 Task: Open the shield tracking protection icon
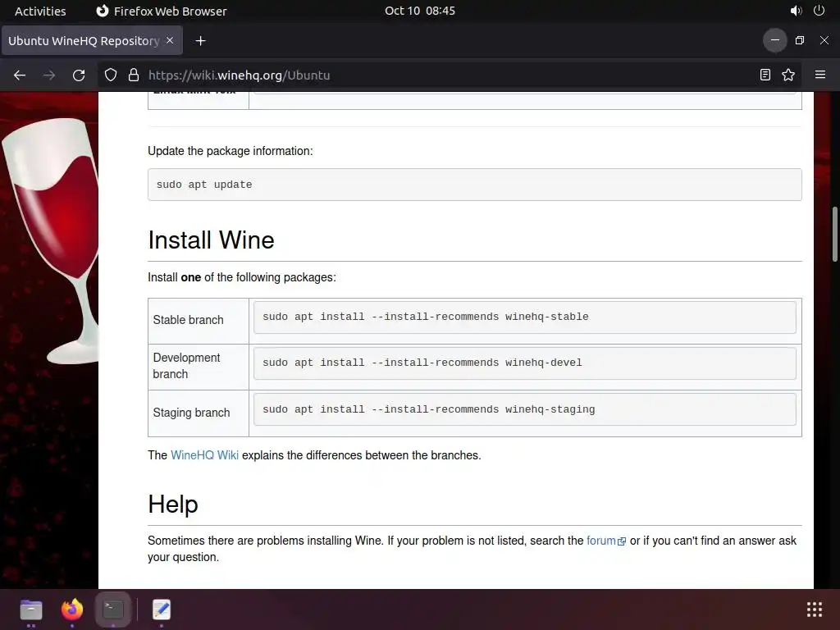(111, 75)
